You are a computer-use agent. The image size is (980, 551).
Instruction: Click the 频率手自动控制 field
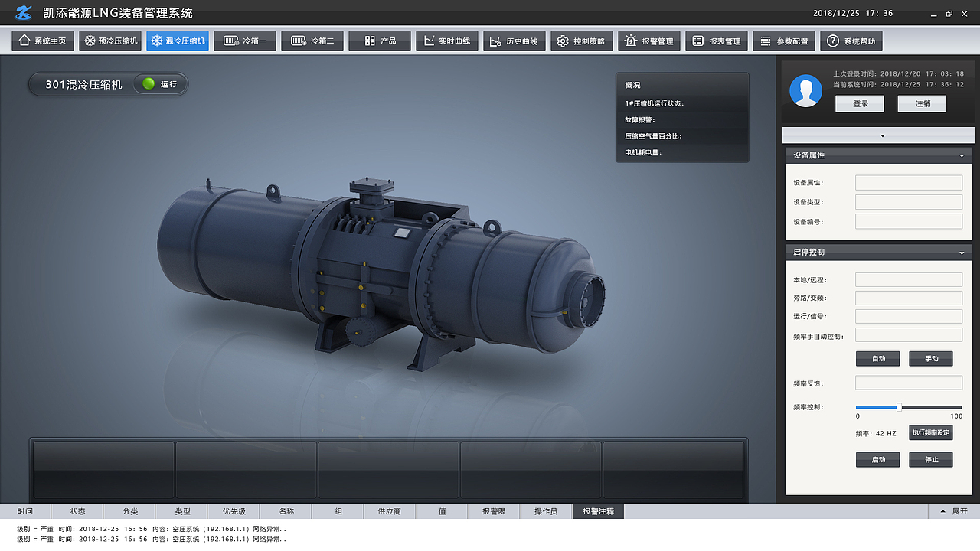click(909, 334)
